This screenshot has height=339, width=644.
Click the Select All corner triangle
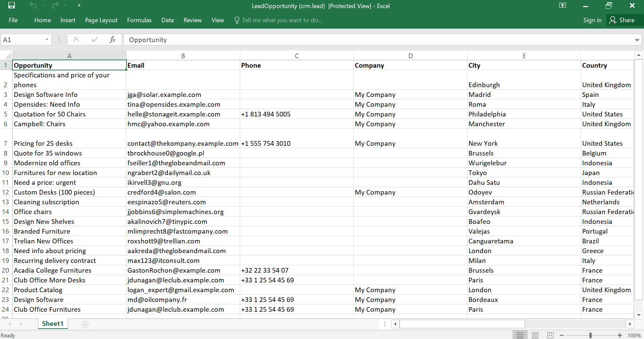[x=6, y=56]
